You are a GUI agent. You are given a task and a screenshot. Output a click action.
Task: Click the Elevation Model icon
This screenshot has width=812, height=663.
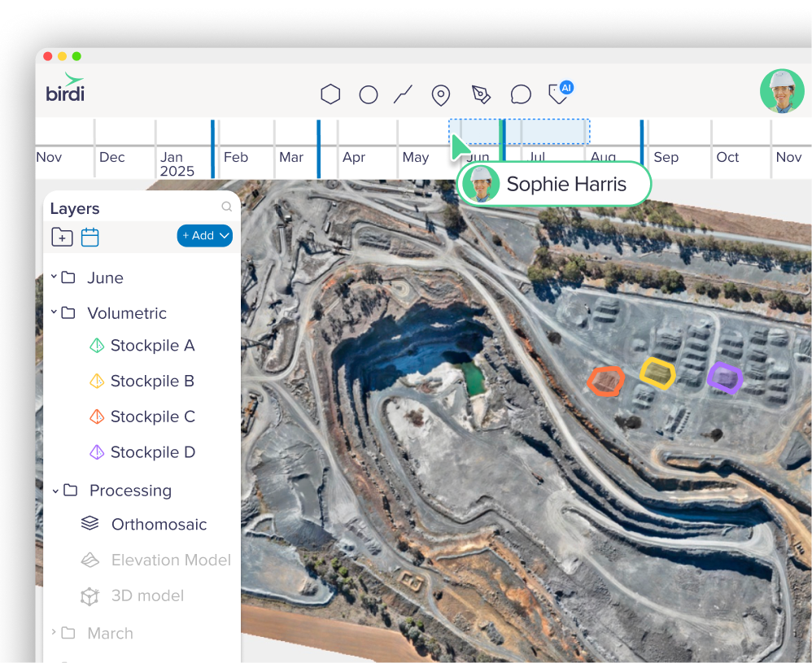[90, 560]
